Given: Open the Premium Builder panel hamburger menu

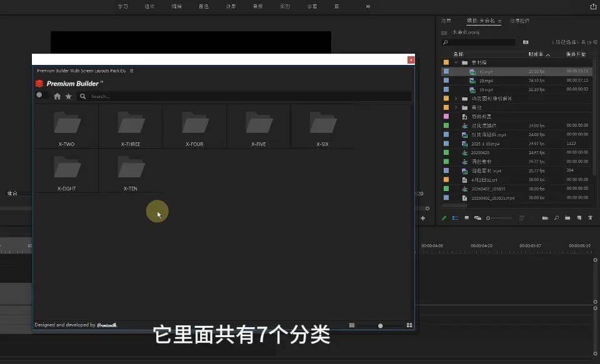Looking at the screenshot, I should 132,71.
